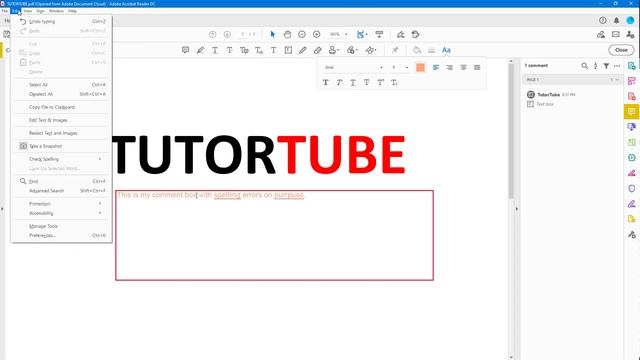The width and height of the screenshot is (640, 360).
Task: Open the account profile avatar
Action: (630, 20)
